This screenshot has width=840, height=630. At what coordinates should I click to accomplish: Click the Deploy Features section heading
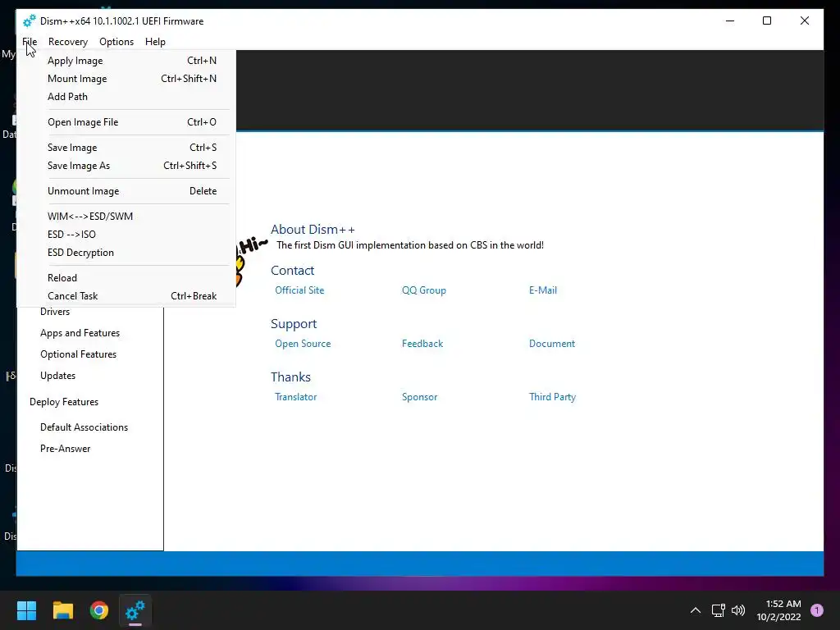64,402
